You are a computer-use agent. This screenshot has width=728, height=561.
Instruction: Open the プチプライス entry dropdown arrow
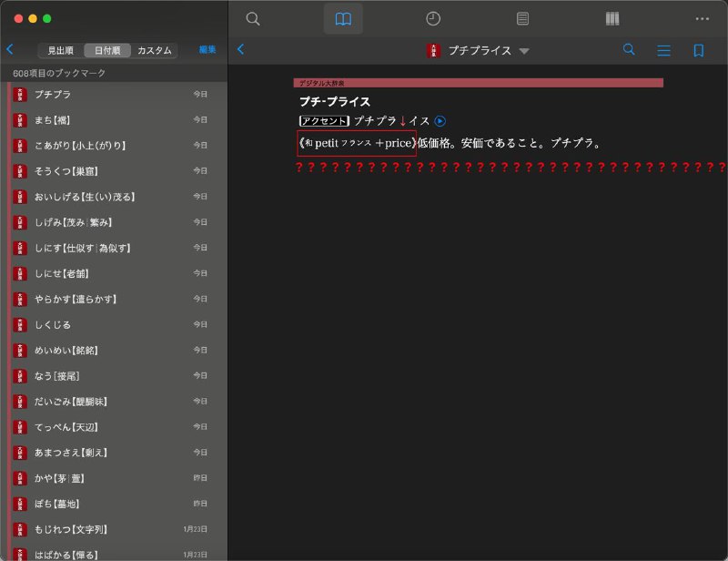point(524,51)
